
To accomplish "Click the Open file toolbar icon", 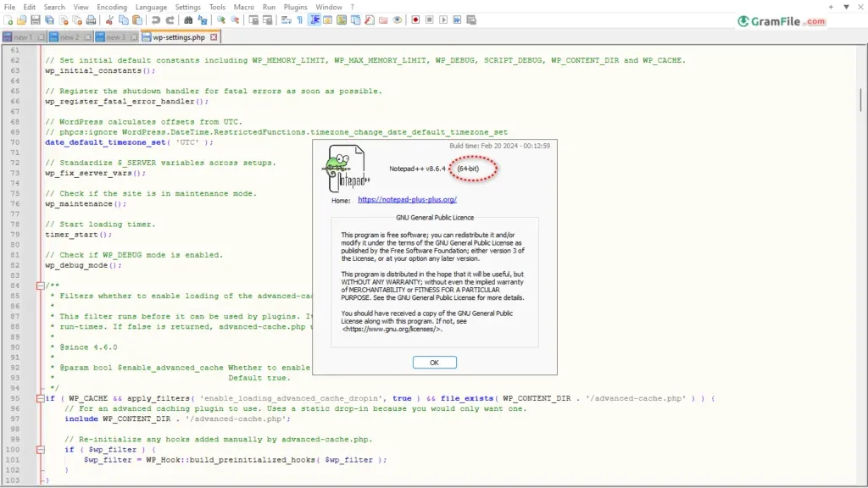I will (x=21, y=20).
